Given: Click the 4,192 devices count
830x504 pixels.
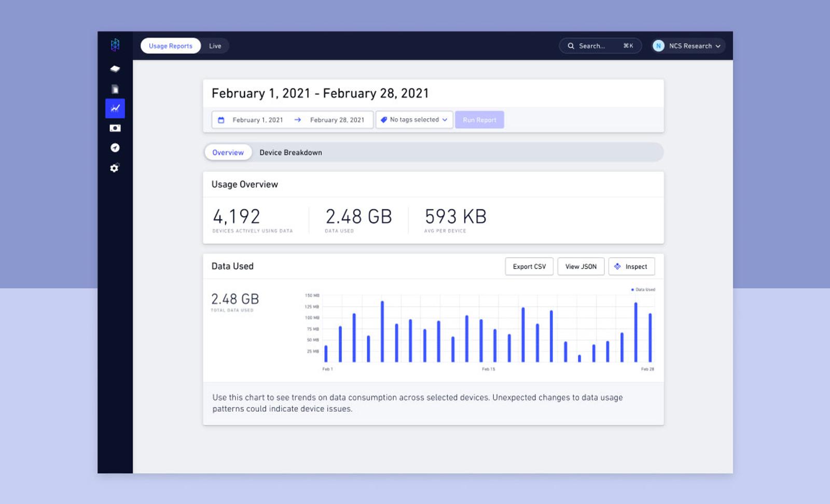Looking at the screenshot, I should click(x=237, y=216).
